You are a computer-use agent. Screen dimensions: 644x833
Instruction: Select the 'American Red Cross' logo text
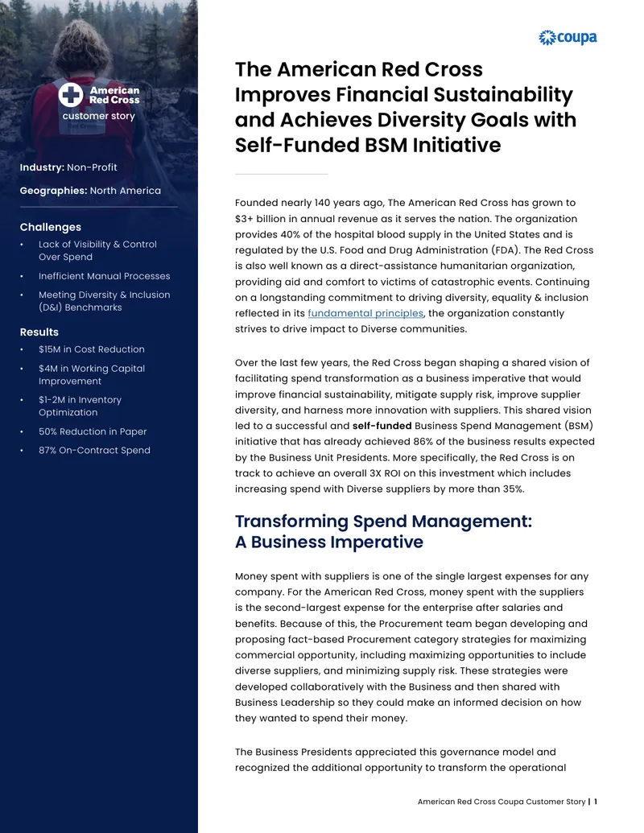click(114, 95)
